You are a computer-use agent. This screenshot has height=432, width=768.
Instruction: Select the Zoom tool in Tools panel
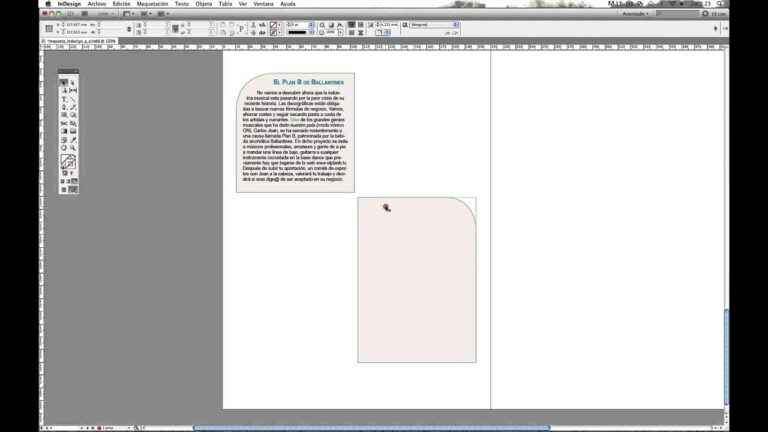coord(73,148)
